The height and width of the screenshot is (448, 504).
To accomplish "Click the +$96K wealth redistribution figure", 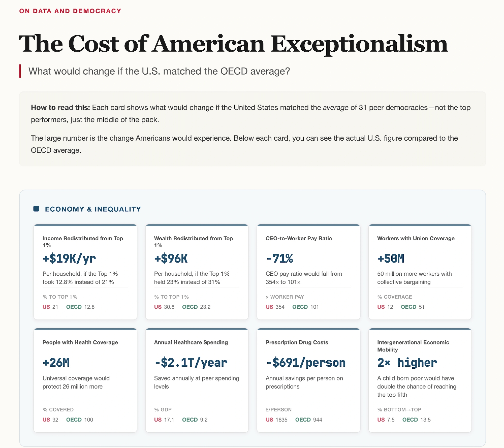I will (171, 259).
